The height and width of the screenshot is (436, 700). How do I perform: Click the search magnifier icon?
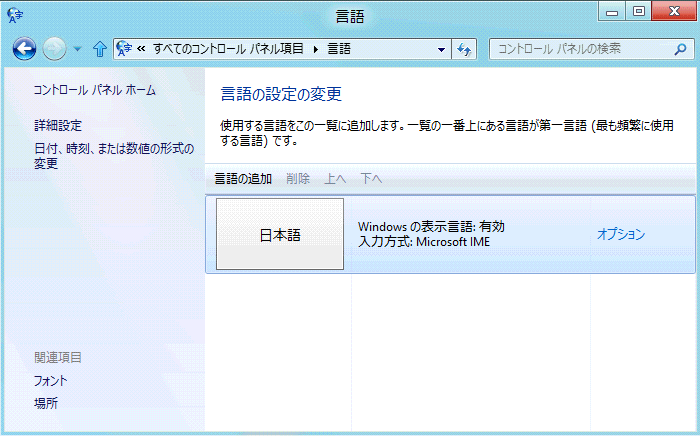(x=680, y=49)
